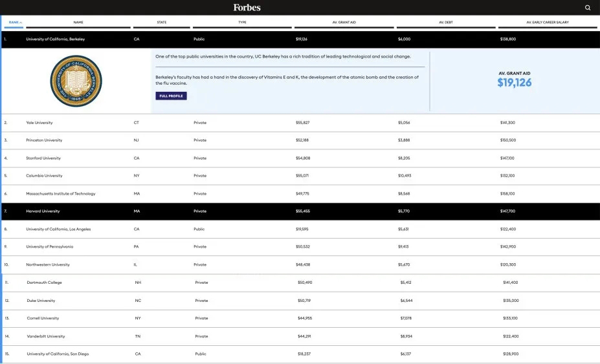
Task: Sort by Av. Debt column header
Action: (445, 22)
